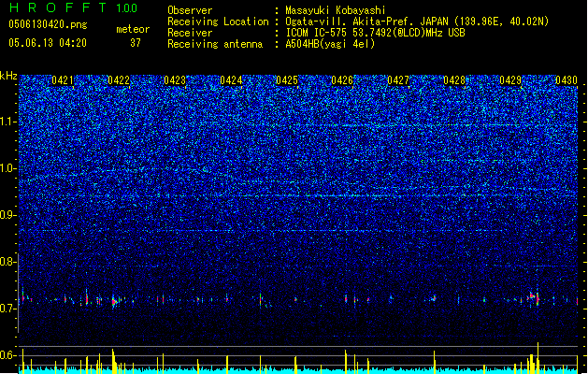
Task: Click the 0428 time marker
Action: coord(454,80)
